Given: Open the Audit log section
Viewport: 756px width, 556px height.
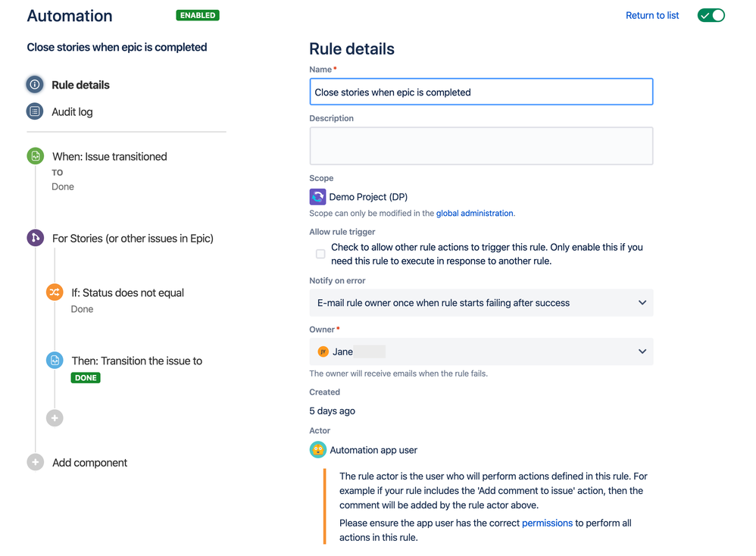Looking at the screenshot, I should tap(72, 112).
